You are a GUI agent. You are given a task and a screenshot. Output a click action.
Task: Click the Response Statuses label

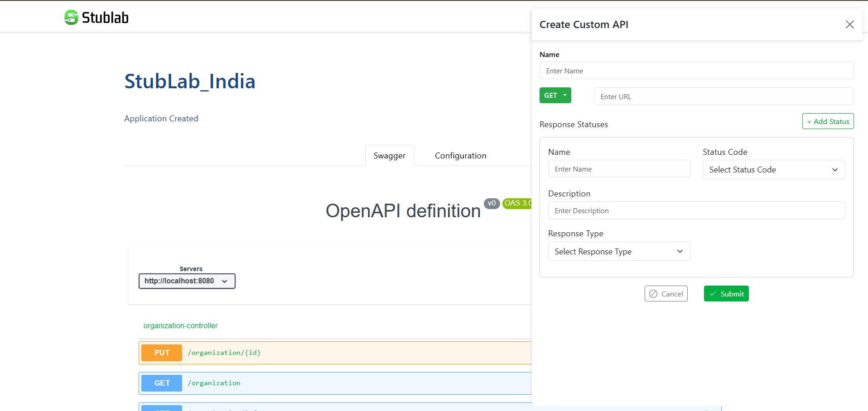(574, 124)
